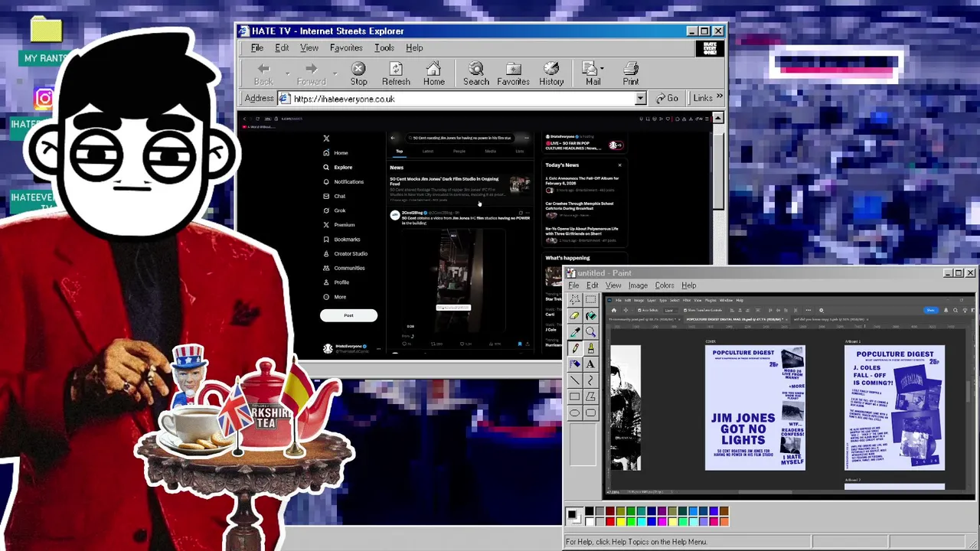Screen dimensions: 980x551
Task: Open the Address bar dropdown list
Action: click(640, 99)
